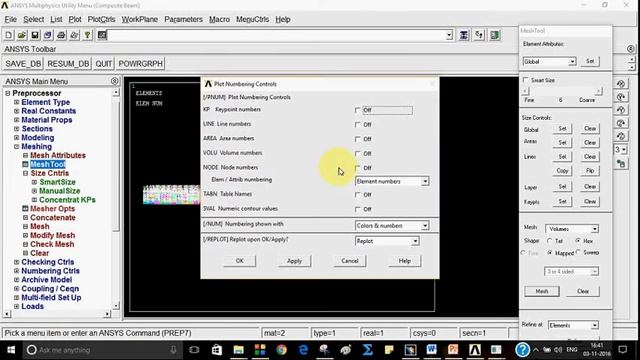Click Cancel in Plot Numbering Controls
640x360 pixels.
click(350, 261)
